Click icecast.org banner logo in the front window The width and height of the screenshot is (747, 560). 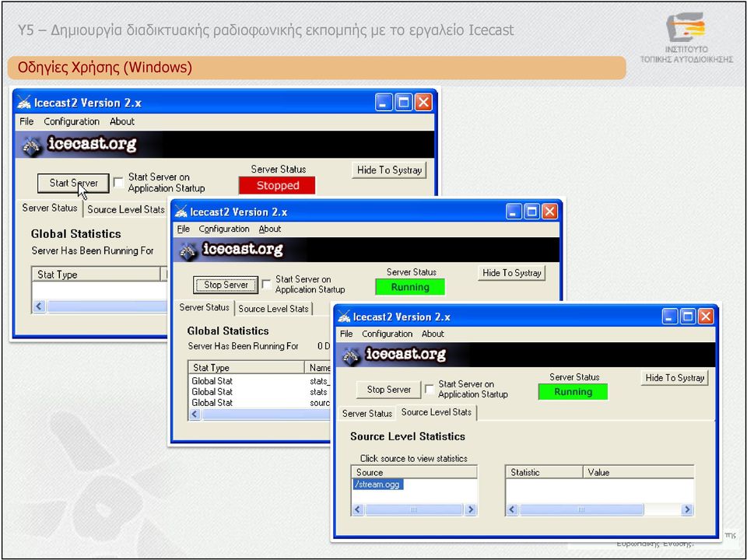[x=395, y=355]
